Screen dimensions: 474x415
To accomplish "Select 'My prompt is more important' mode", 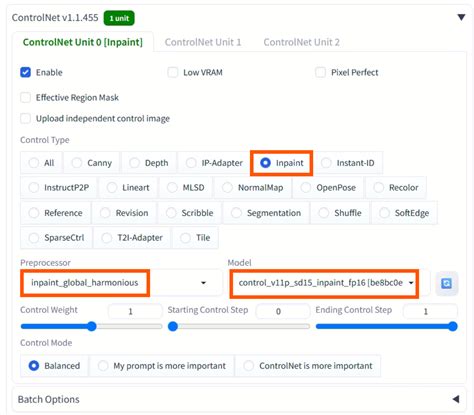I will [162, 366].
